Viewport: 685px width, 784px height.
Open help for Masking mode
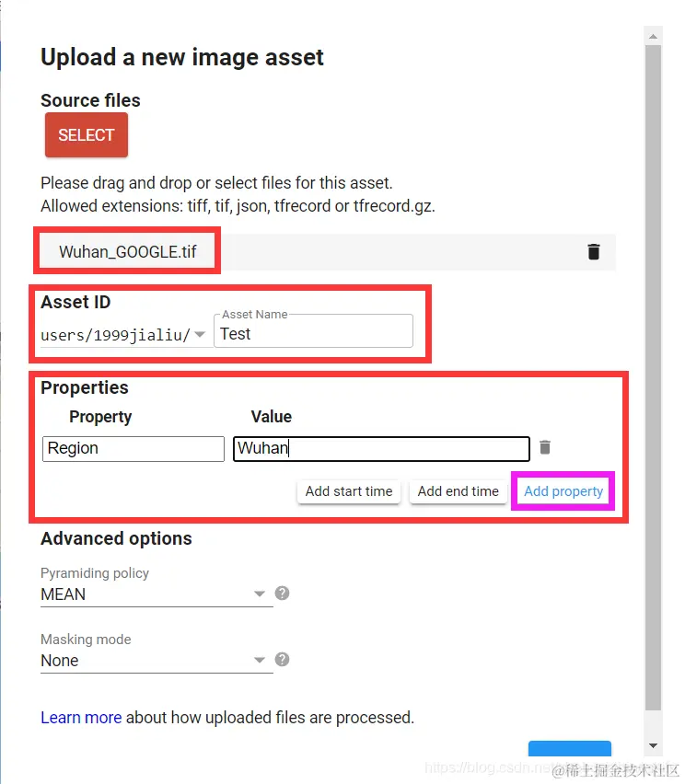pyautogui.click(x=283, y=660)
